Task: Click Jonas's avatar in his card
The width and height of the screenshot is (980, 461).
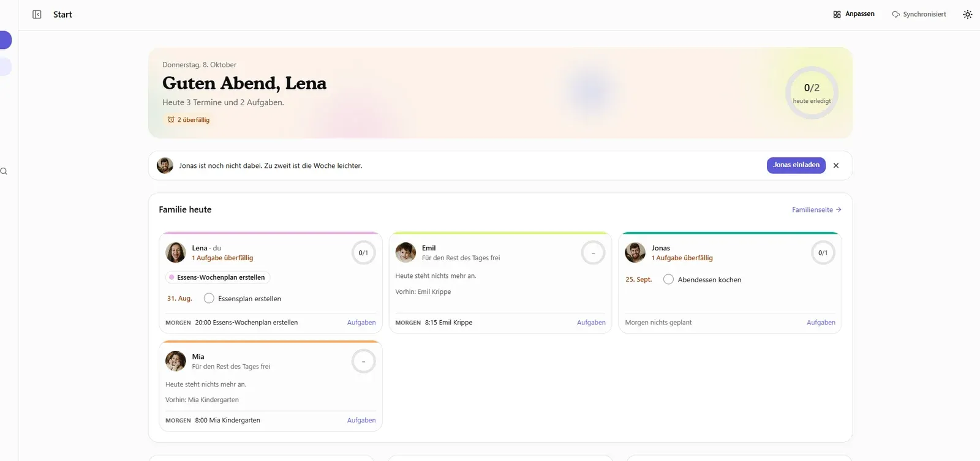Action: [x=635, y=252]
